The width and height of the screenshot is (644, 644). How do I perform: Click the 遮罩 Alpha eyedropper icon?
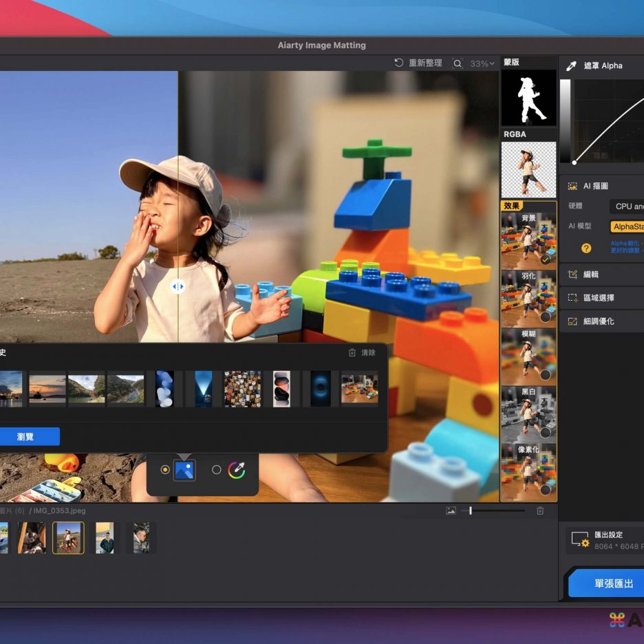click(x=571, y=66)
